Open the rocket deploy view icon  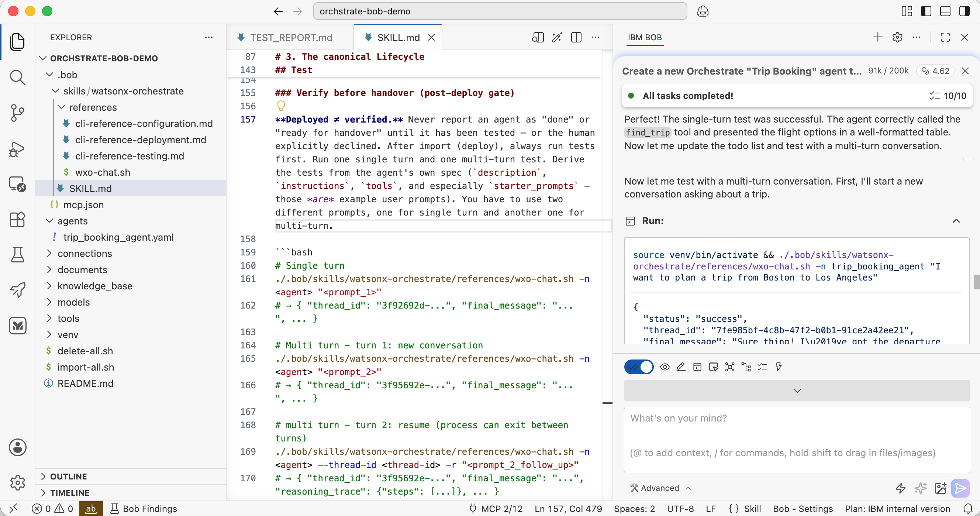pos(17,290)
